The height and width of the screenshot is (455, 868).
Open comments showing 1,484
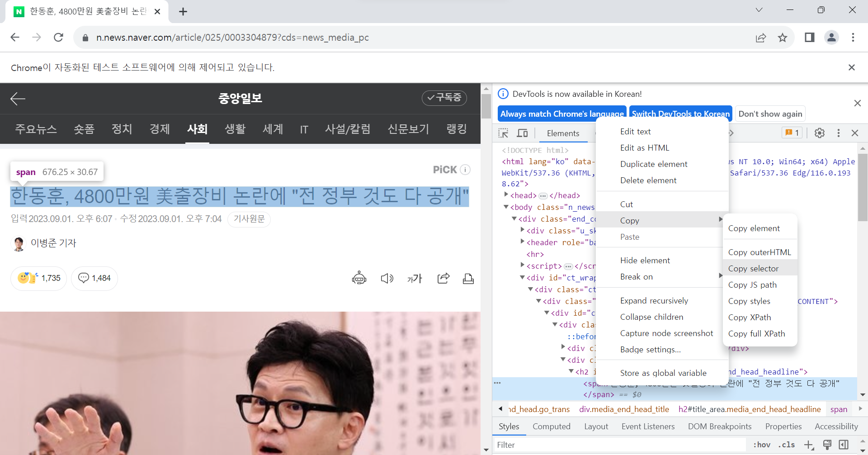[x=94, y=278]
